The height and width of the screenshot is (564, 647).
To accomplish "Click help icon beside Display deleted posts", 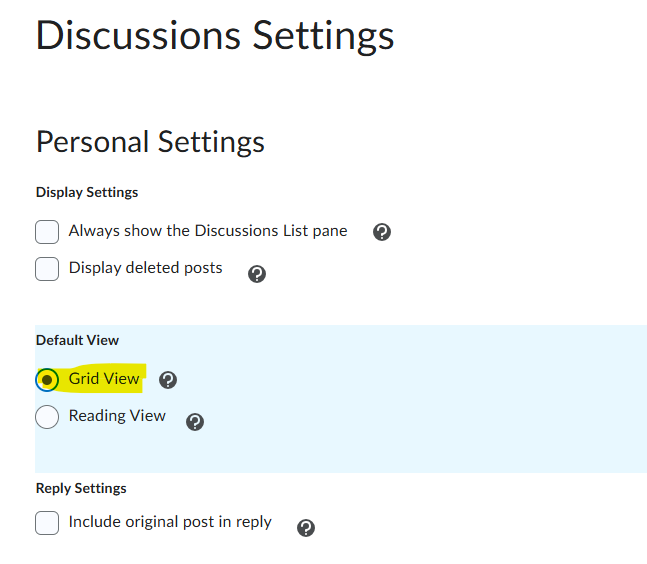I will [x=257, y=274].
